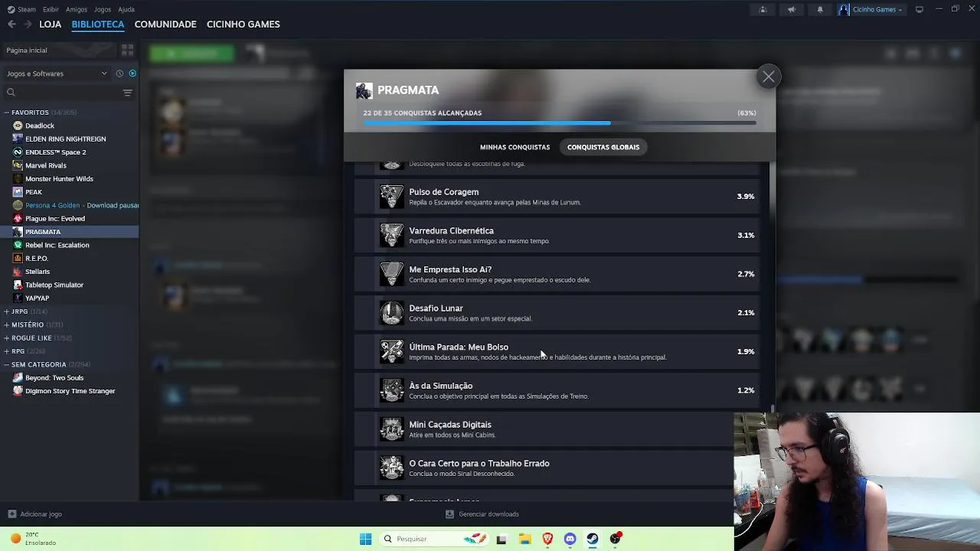Select the Conquistas Globais tab
980x551 pixels.
coord(603,147)
